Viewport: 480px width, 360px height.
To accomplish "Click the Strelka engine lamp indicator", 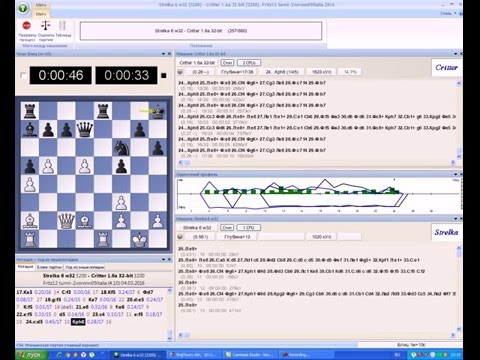I will (x=180, y=236).
